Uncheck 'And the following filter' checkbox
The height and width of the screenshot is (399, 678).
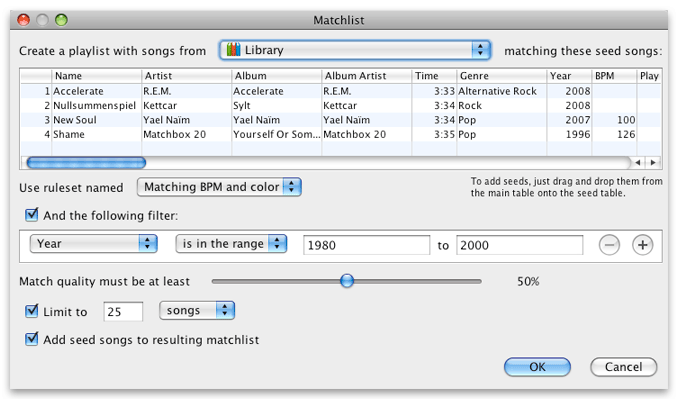32,215
